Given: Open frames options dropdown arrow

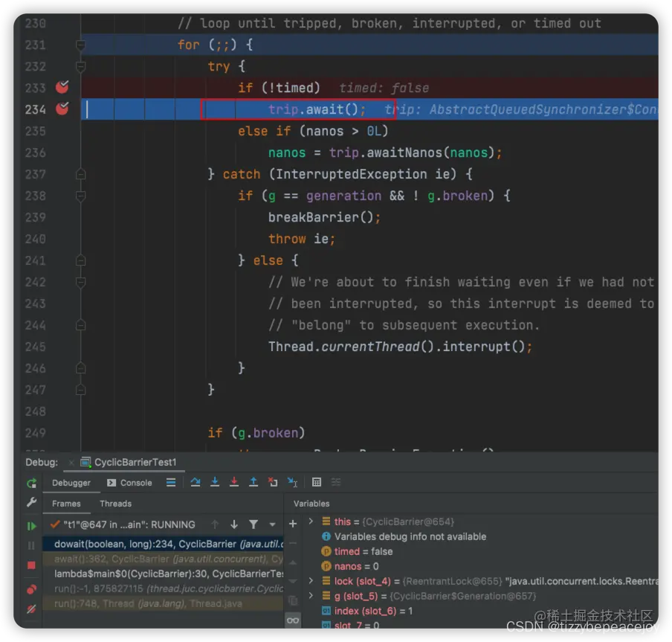Looking at the screenshot, I should point(272,524).
